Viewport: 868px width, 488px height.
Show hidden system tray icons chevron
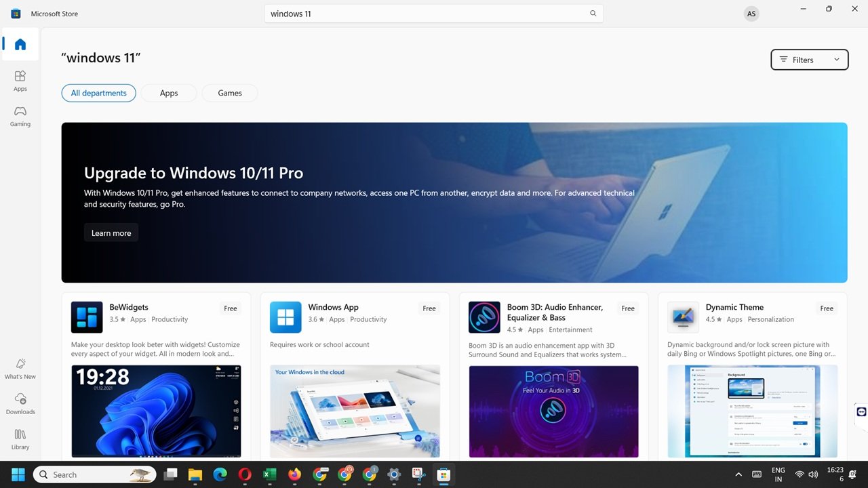[738, 474]
